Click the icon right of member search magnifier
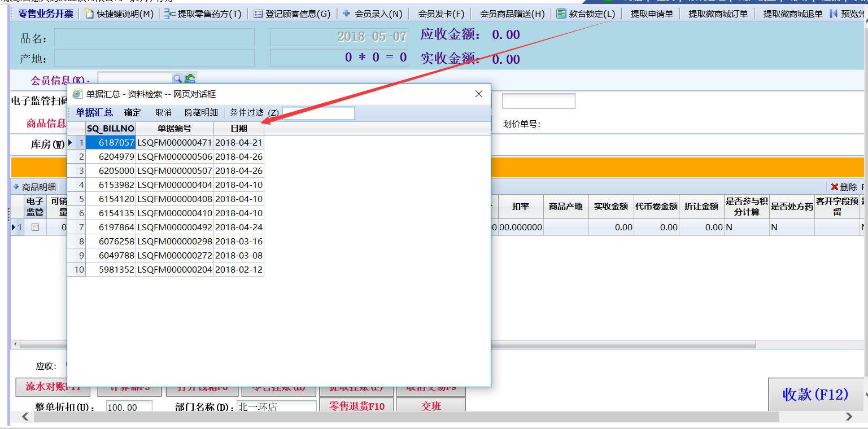Image resolution: width=868 pixels, height=429 pixels. point(190,79)
